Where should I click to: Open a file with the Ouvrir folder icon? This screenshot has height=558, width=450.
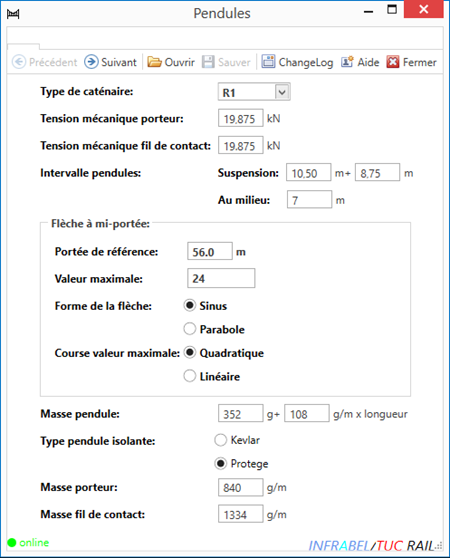tap(154, 62)
